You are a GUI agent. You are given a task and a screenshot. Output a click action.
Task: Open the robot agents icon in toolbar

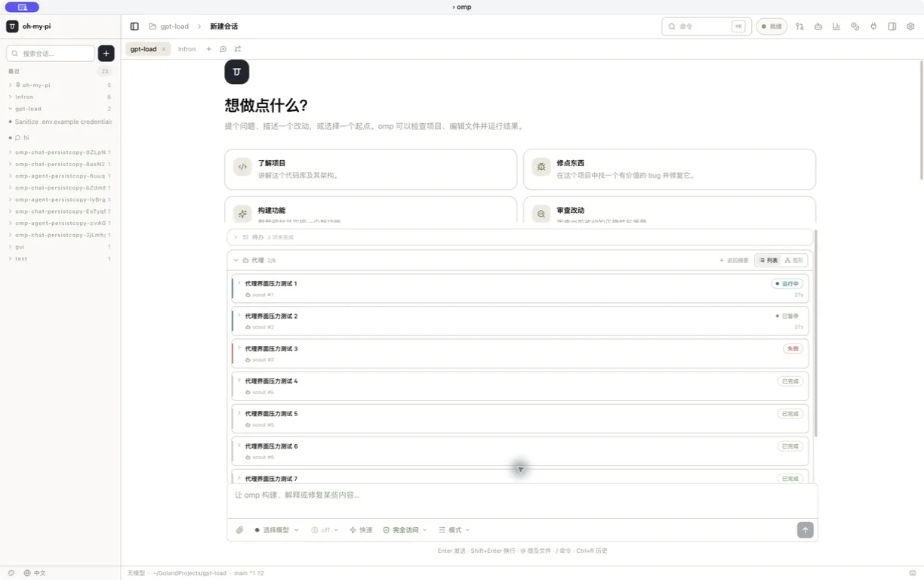pyautogui.click(x=818, y=26)
